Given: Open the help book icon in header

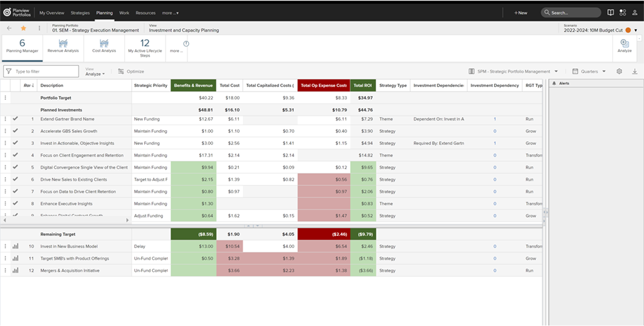Looking at the screenshot, I should click(611, 12).
